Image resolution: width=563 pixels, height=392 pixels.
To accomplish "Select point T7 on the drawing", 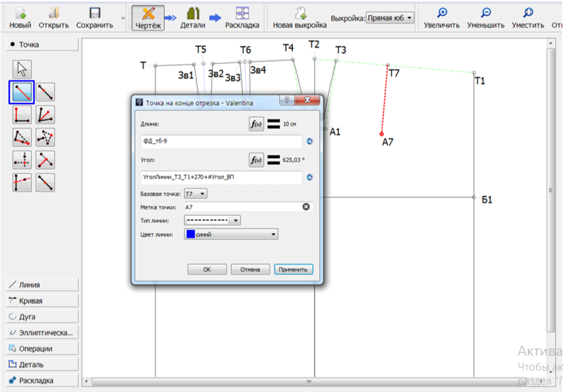I will tap(387, 65).
